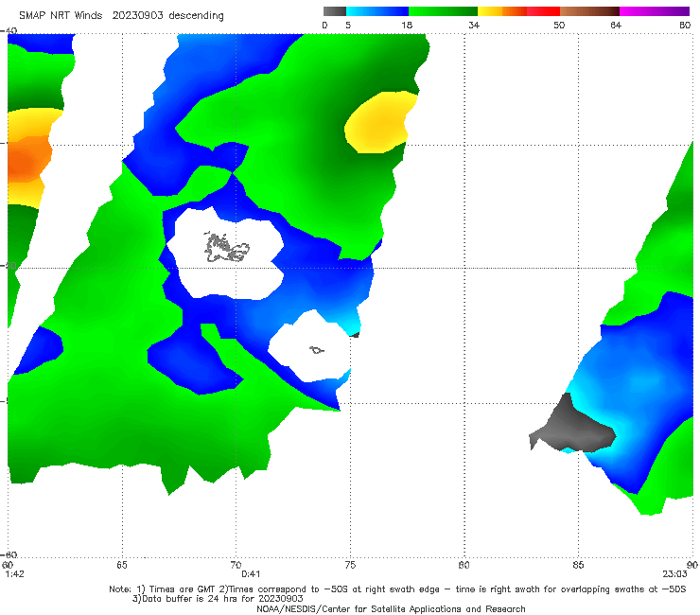The image size is (700, 615).
Task: Click the longitude axis label '65'
Action: [x=122, y=565]
